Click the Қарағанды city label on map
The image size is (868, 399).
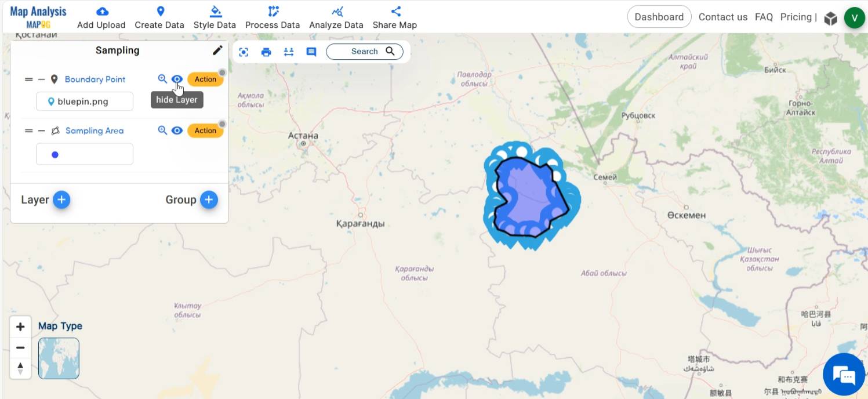click(360, 223)
